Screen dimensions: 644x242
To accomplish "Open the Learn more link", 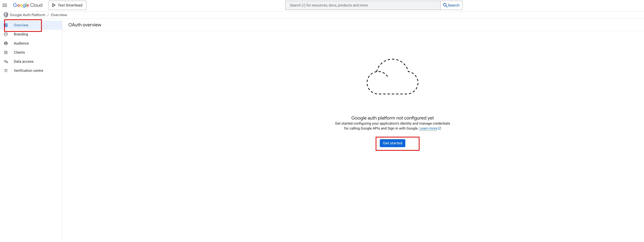I will tap(428, 128).
